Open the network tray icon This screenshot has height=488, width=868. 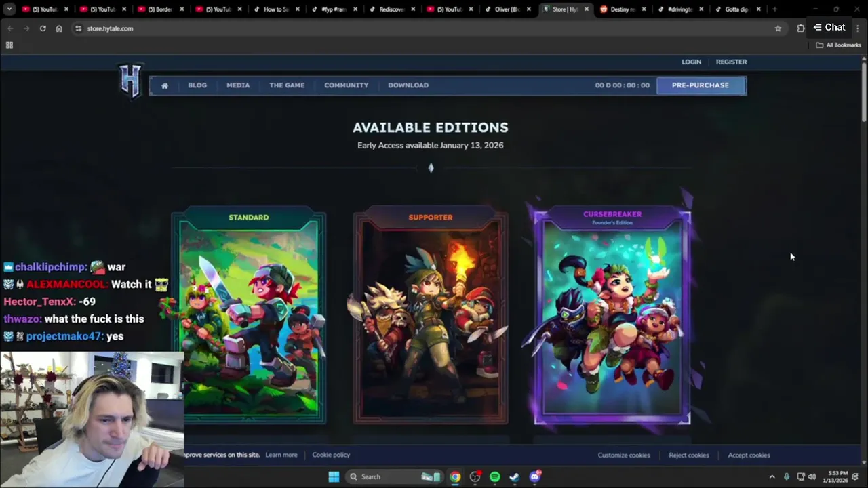pos(801,476)
